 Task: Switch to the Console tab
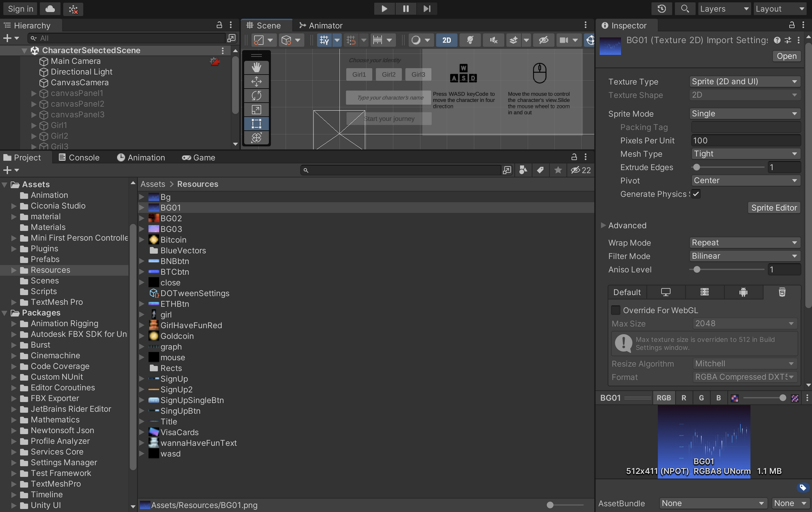pos(79,157)
